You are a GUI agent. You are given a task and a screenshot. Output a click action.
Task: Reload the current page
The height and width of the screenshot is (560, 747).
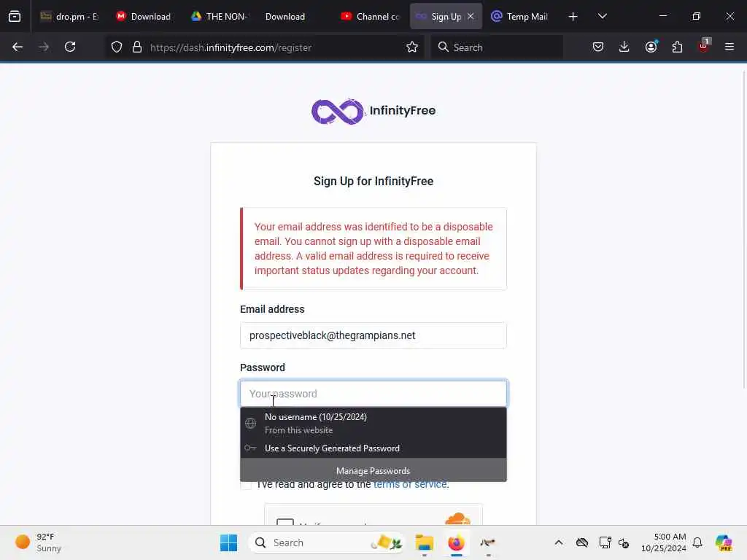point(70,47)
